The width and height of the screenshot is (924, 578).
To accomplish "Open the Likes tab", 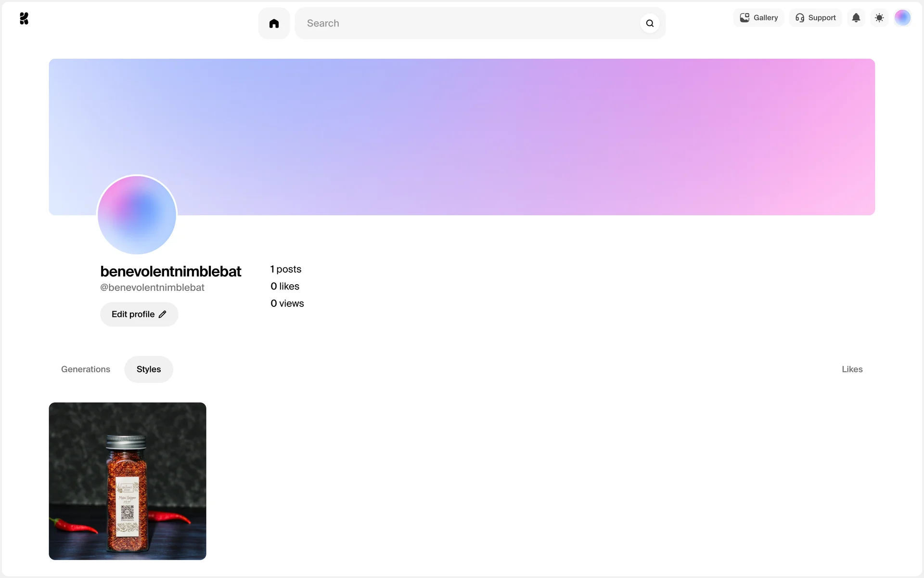I will pyautogui.click(x=852, y=369).
